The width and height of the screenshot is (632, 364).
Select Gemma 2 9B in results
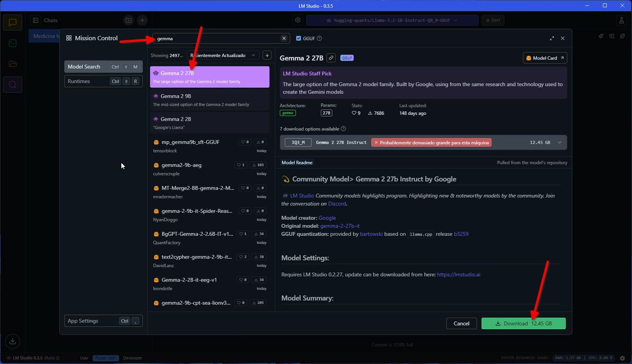pos(210,100)
